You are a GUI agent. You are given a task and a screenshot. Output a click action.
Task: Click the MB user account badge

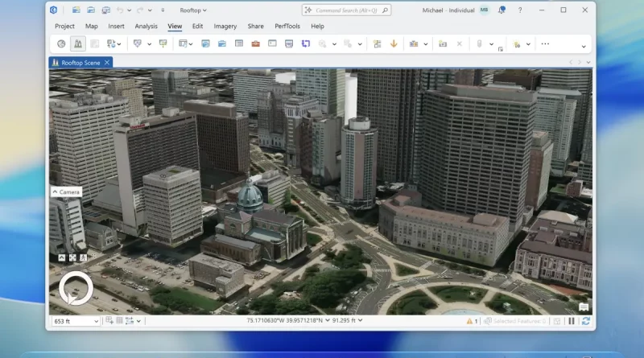485,10
